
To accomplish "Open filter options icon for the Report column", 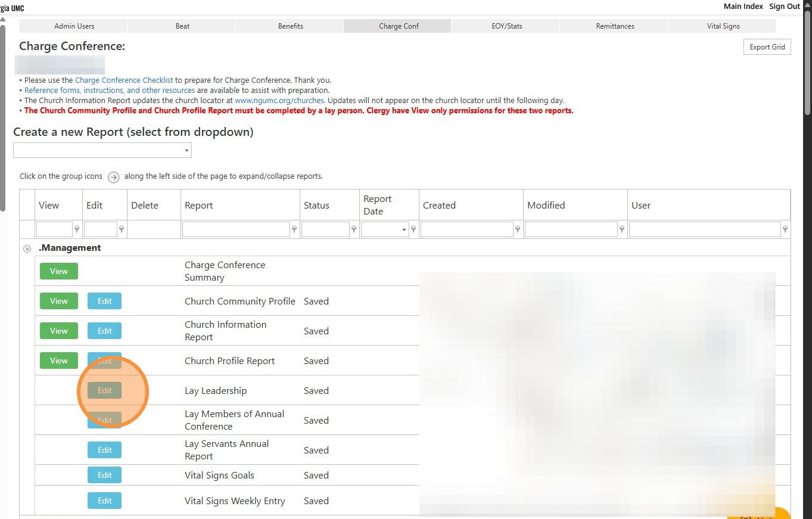I will pos(294,229).
